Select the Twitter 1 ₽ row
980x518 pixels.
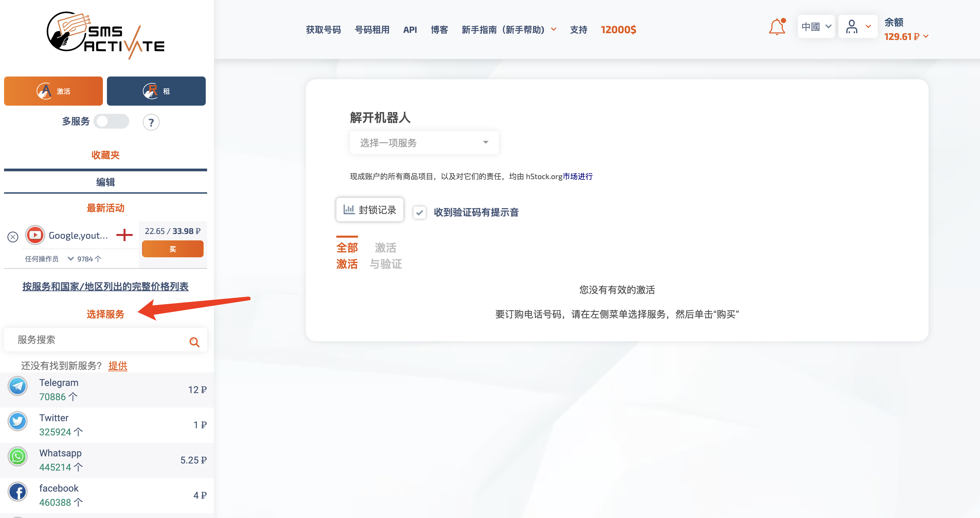pyautogui.click(x=107, y=425)
